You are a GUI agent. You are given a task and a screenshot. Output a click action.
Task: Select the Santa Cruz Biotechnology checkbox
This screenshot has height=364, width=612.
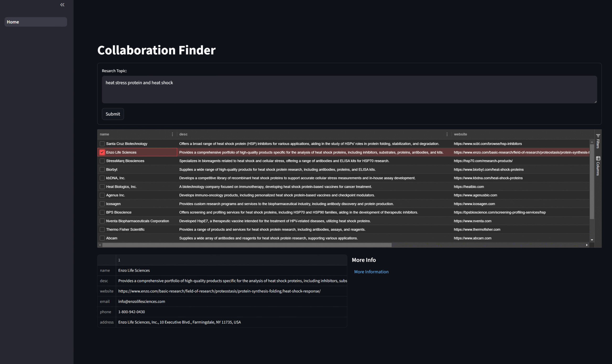tap(102, 144)
